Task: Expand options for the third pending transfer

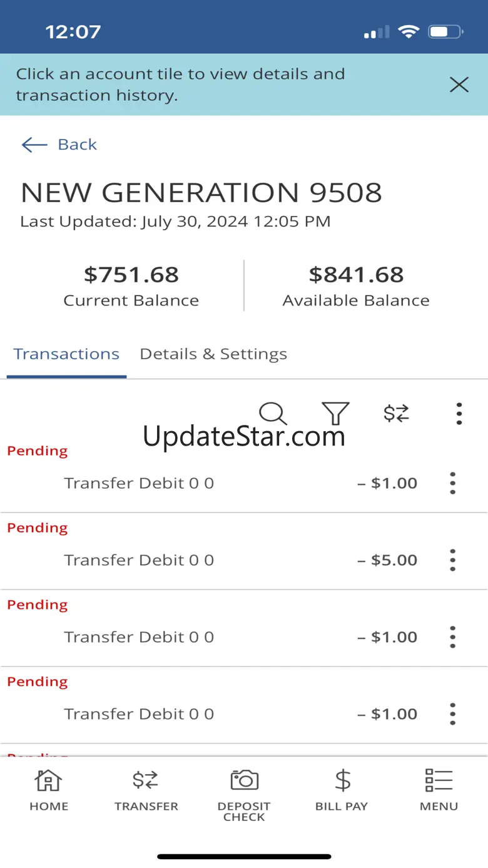Action: click(452, 637)
